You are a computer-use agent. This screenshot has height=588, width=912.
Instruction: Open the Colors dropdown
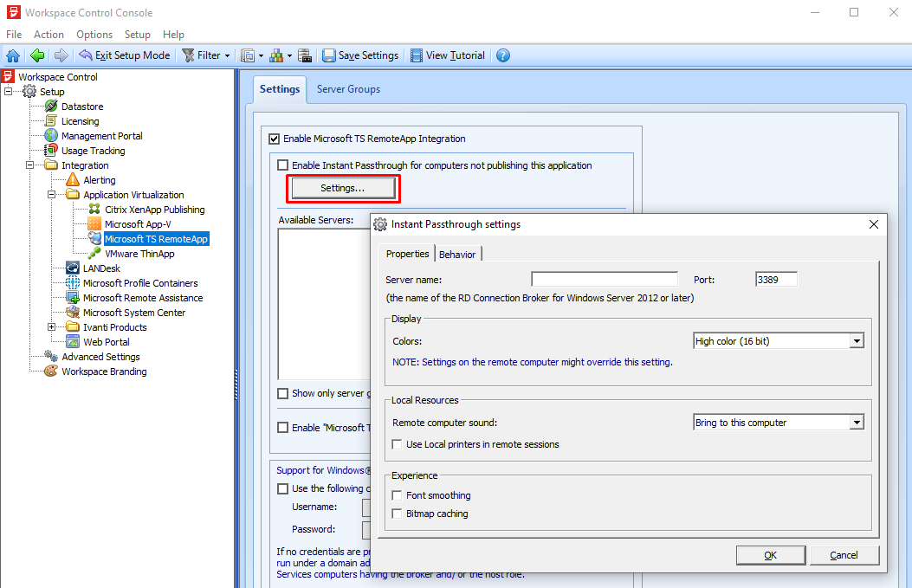coord(854,340)
